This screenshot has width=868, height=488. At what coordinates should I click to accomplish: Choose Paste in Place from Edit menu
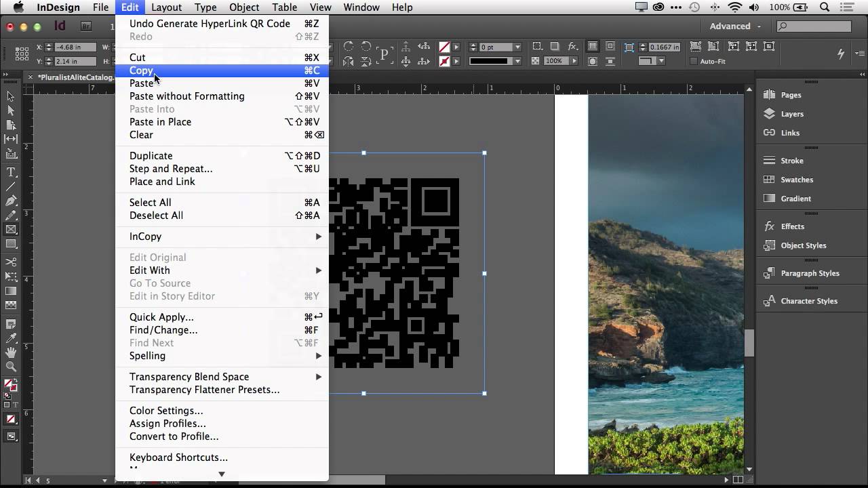pyautogui.click(x=160, y=122)
